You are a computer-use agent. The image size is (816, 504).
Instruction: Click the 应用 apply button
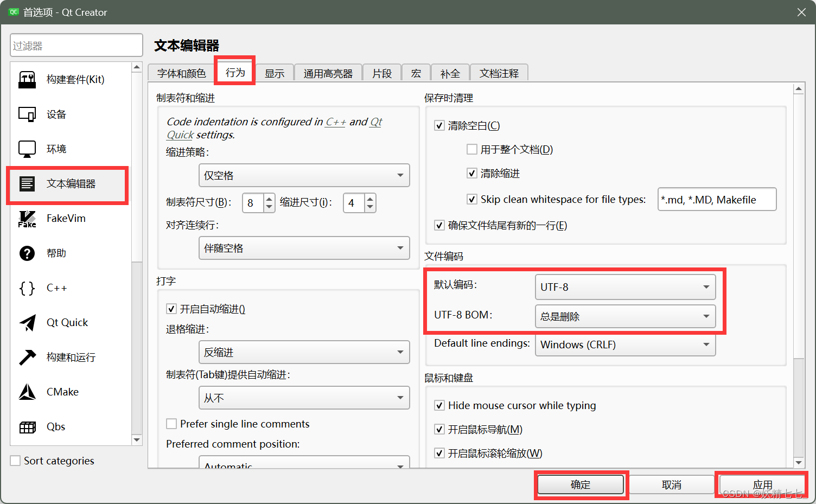coord(763,484)
